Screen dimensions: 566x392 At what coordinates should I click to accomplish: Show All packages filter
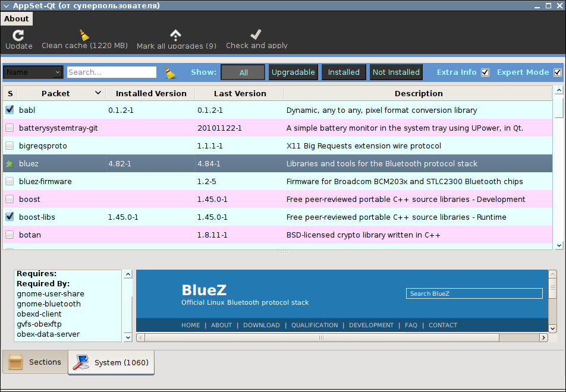tap(243, 72)
